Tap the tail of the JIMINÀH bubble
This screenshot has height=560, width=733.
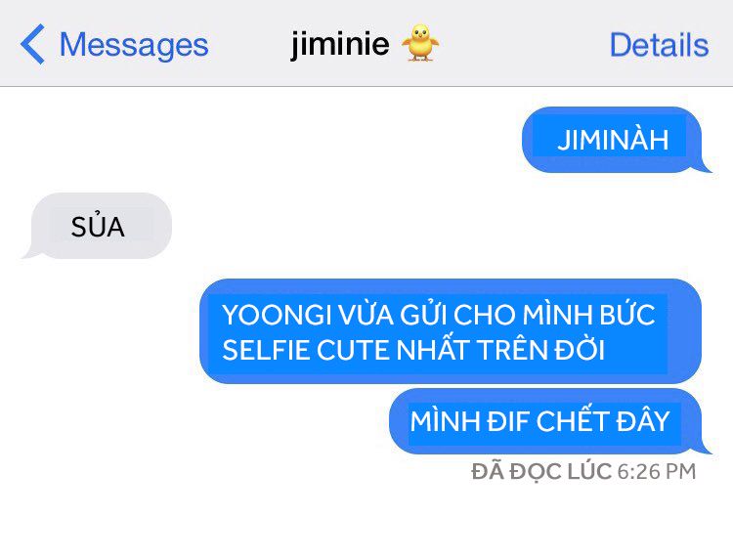point(704,166)
